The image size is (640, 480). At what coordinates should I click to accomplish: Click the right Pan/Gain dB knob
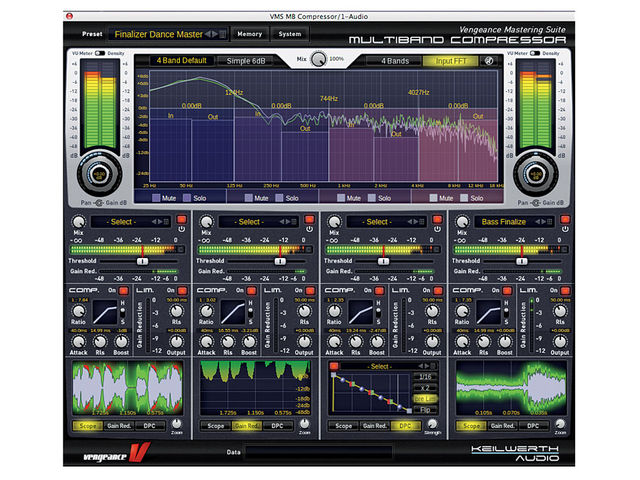(535, 174)
